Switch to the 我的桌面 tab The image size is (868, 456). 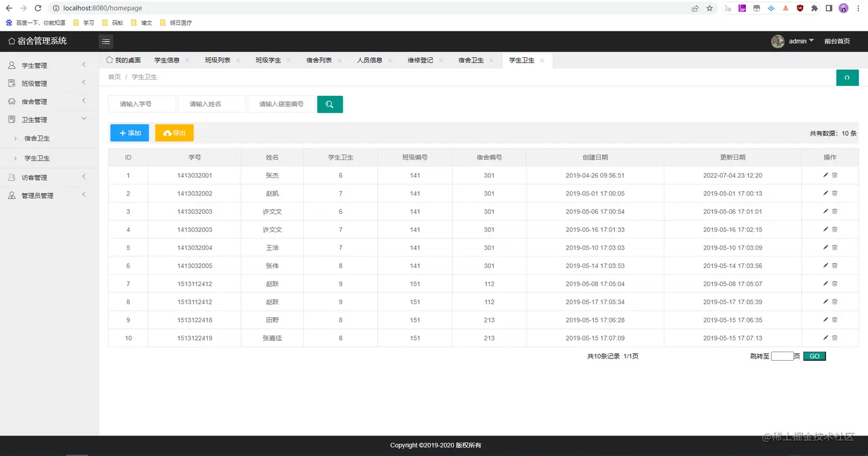tap(123, 60)
